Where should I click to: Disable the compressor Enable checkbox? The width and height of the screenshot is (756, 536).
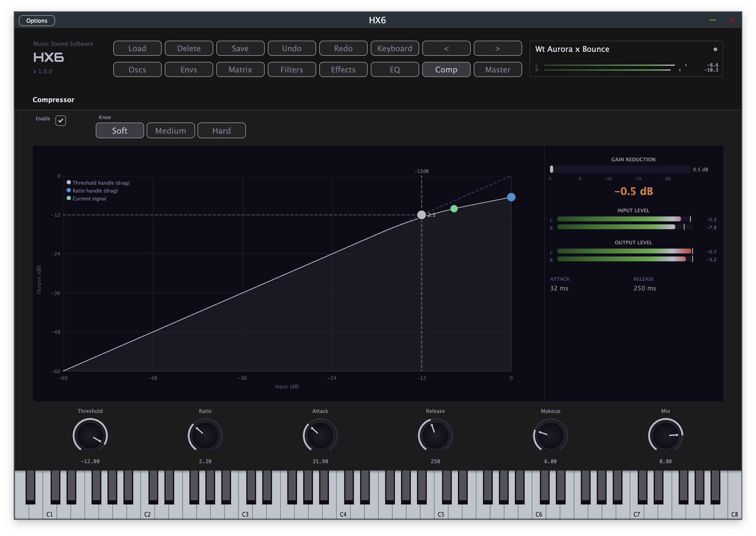point(61,120)
